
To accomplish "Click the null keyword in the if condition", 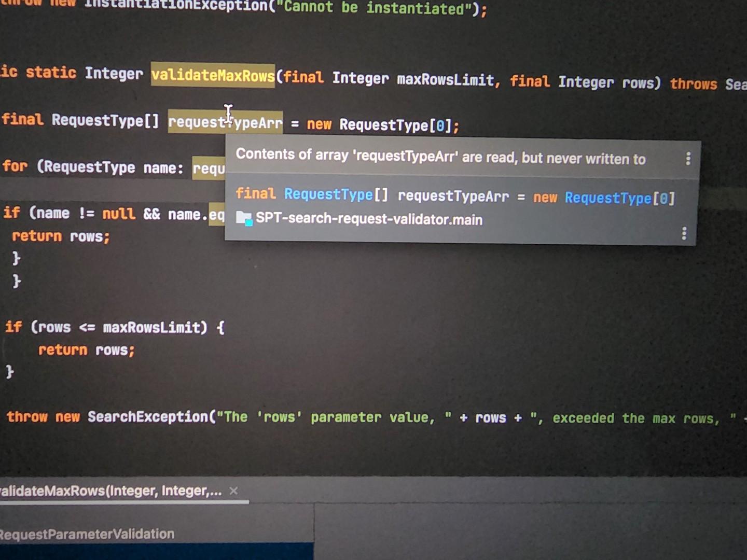I will click(x=118, y=213).
